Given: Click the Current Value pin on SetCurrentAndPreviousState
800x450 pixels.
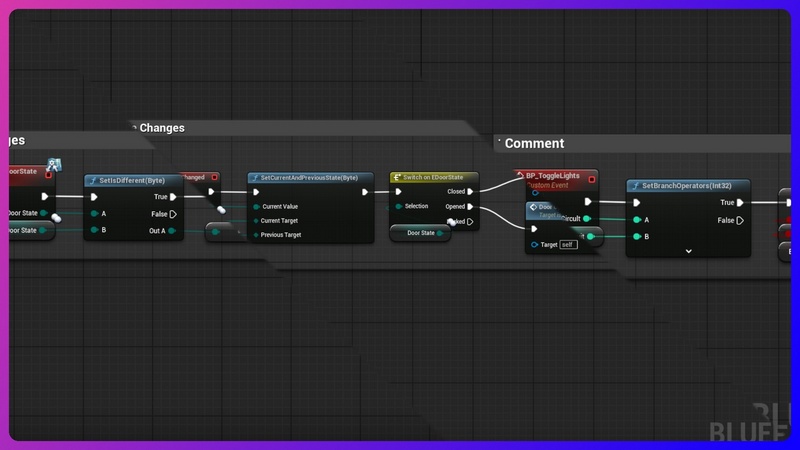Looking at the screenshot, I should pos(256,207).
